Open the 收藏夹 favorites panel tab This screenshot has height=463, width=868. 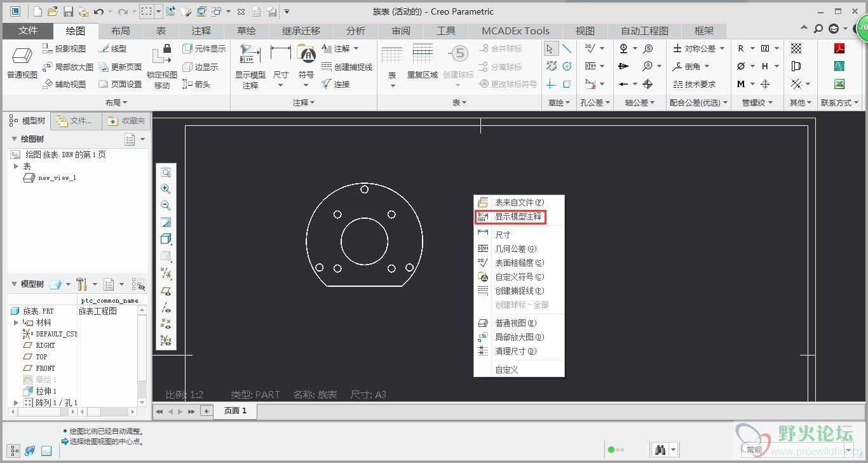point(126,121)
